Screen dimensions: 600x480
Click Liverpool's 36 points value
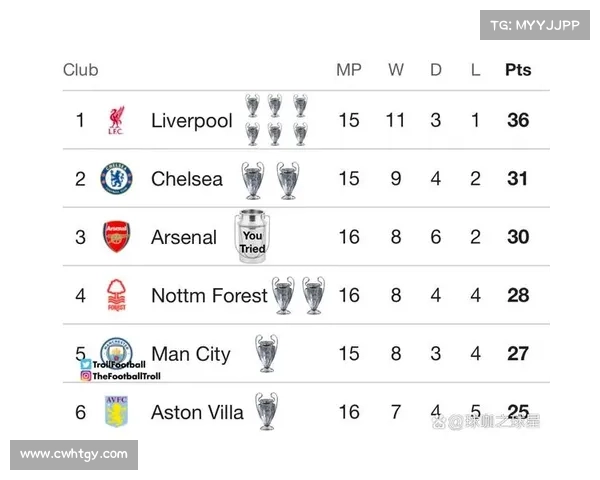(518, 121)
